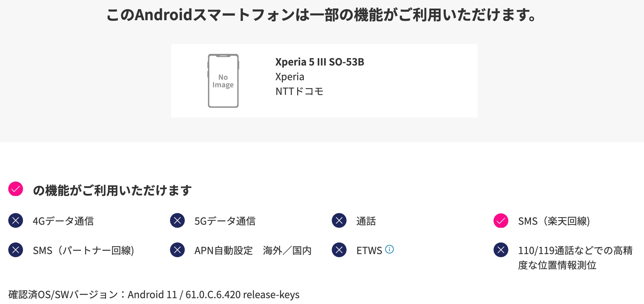Click the No Image phone thumbnail
The width and height of the screenshot is (644, 304).
223,81
